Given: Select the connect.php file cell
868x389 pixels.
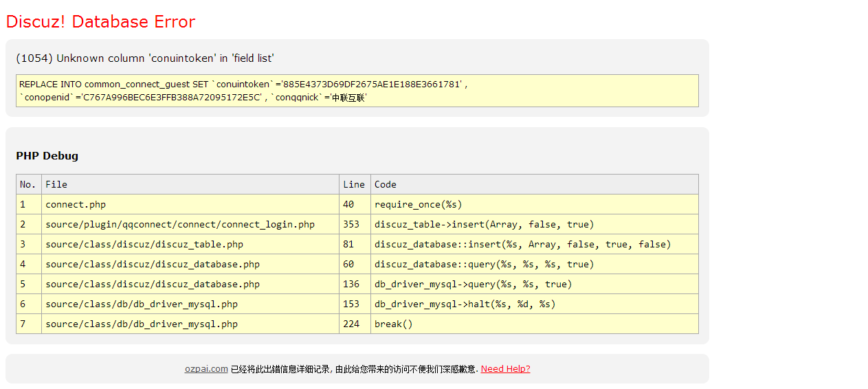Looking at the screenshot, I should pos(76,204).
